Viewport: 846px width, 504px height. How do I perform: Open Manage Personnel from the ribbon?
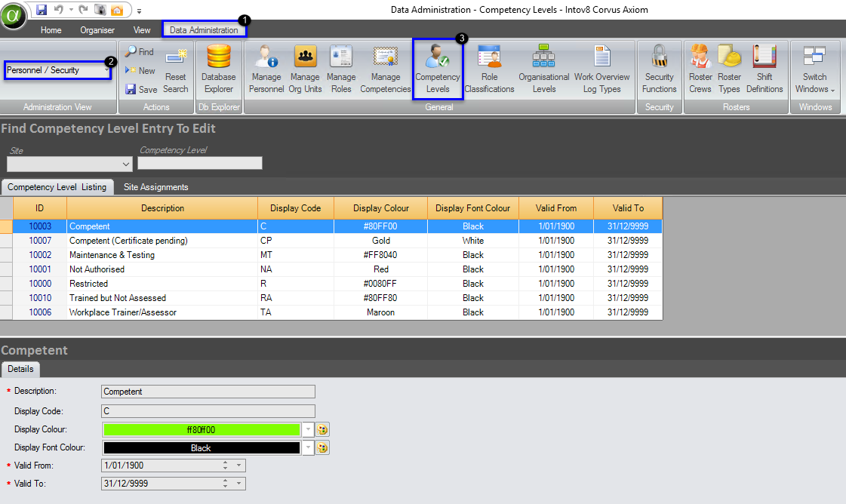(266, 69)
